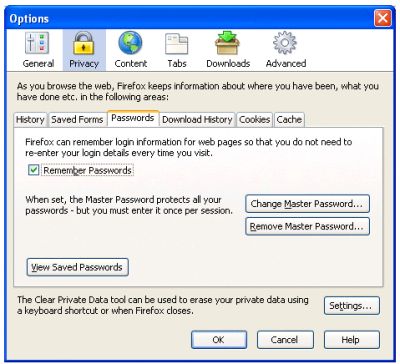Switch to the Cookies tab
400x364 pixels.
[x=254, y=120]
